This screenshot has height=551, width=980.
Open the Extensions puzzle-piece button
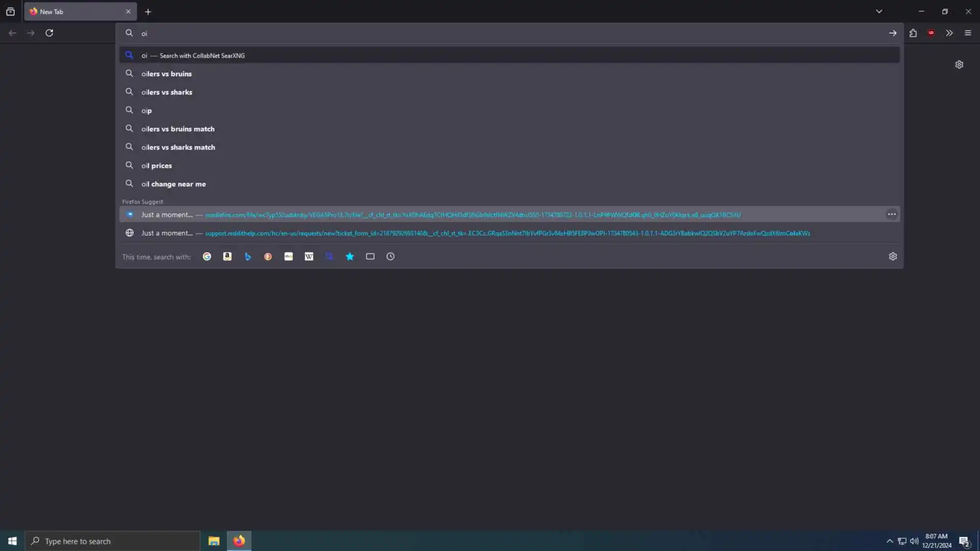(x=913, y=33)
